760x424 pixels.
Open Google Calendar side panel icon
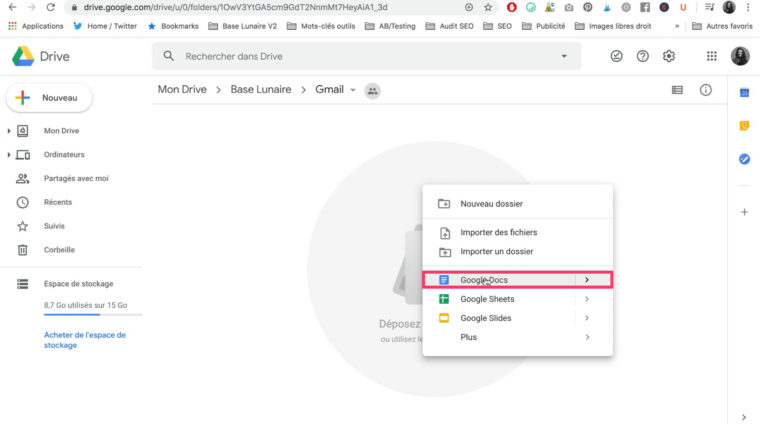click(x=744, y=93)
